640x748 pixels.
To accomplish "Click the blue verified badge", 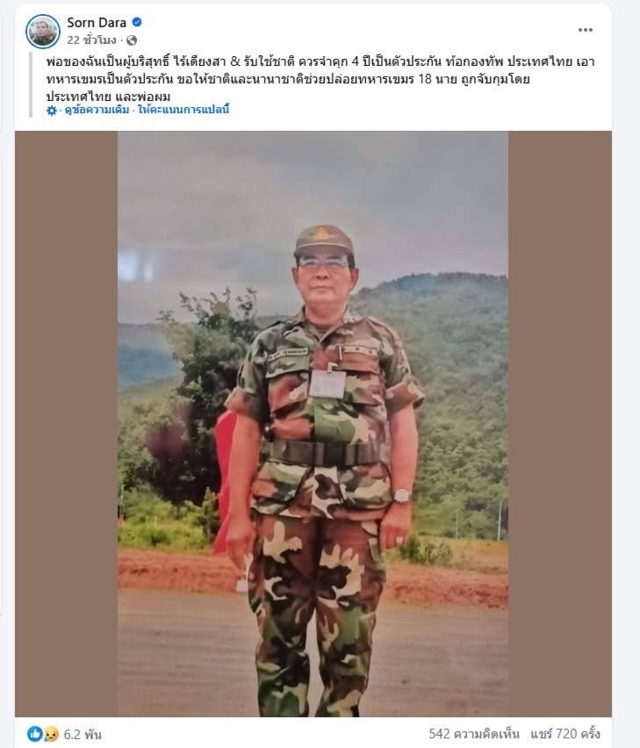I will tap(137, 22).
